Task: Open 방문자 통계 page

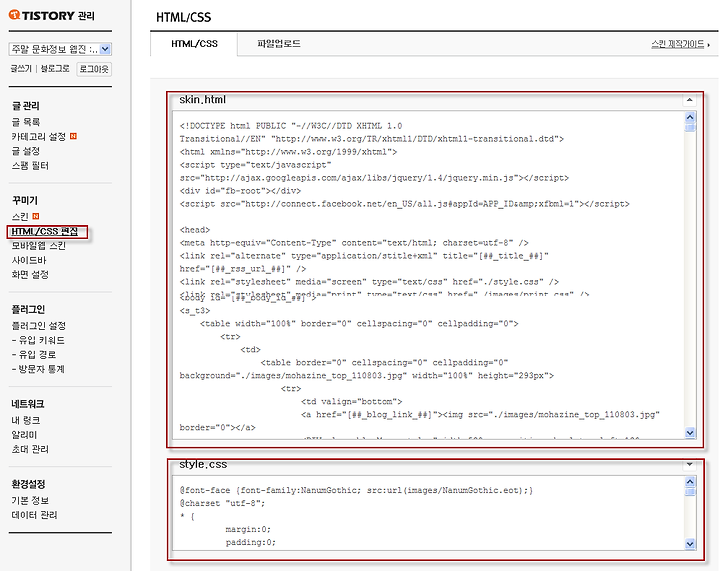Action: coord(38,369)
